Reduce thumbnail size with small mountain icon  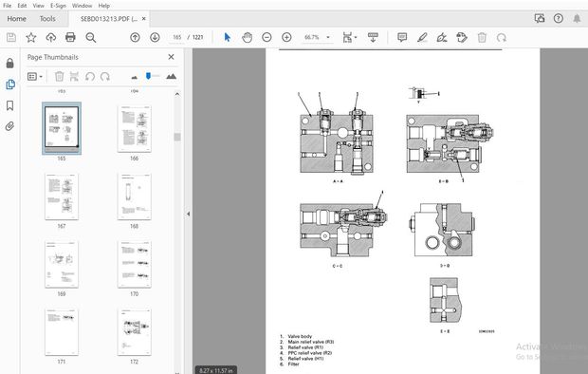tap(135, 77)
